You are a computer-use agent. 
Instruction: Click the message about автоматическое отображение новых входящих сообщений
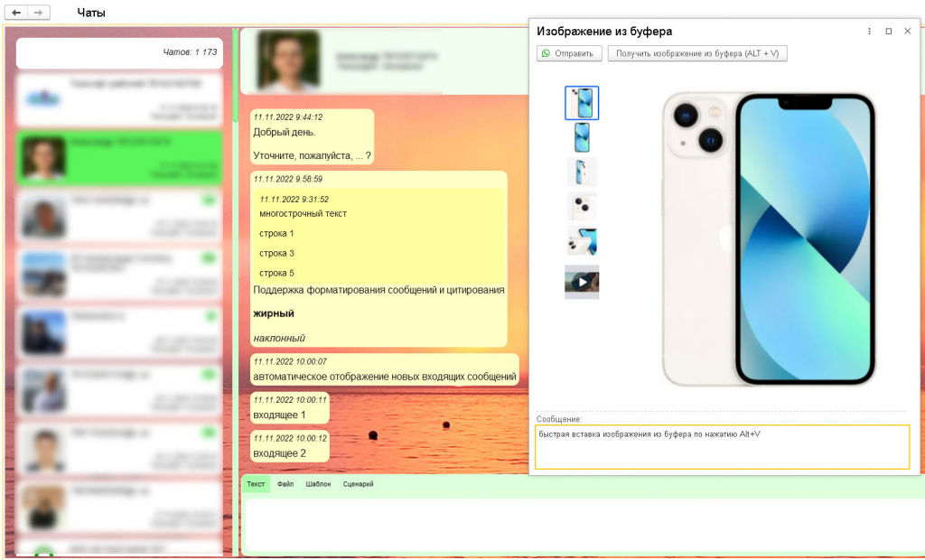pos(385,377)
